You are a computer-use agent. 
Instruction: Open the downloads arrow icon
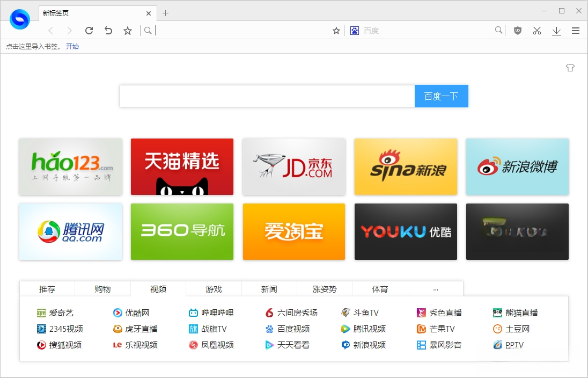pos(556,31)
